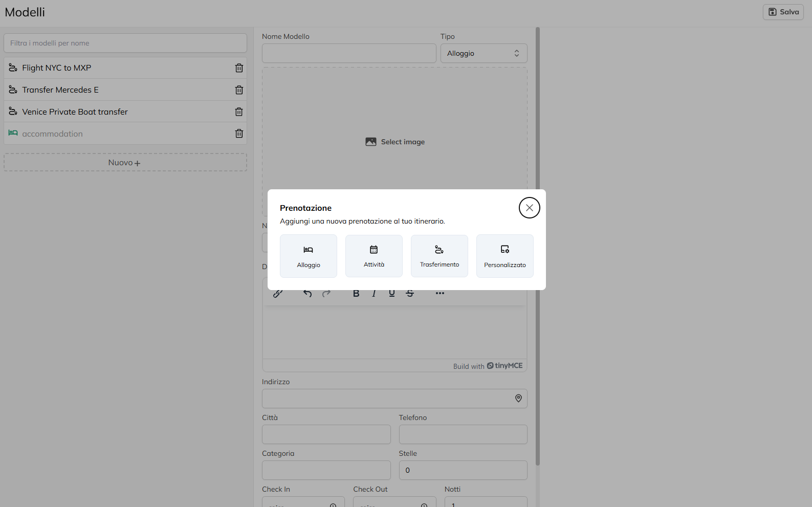Viewport: 812px width, 507px height.
Task: Click the Filtra i modelli search field
Action: coord(125,43)
